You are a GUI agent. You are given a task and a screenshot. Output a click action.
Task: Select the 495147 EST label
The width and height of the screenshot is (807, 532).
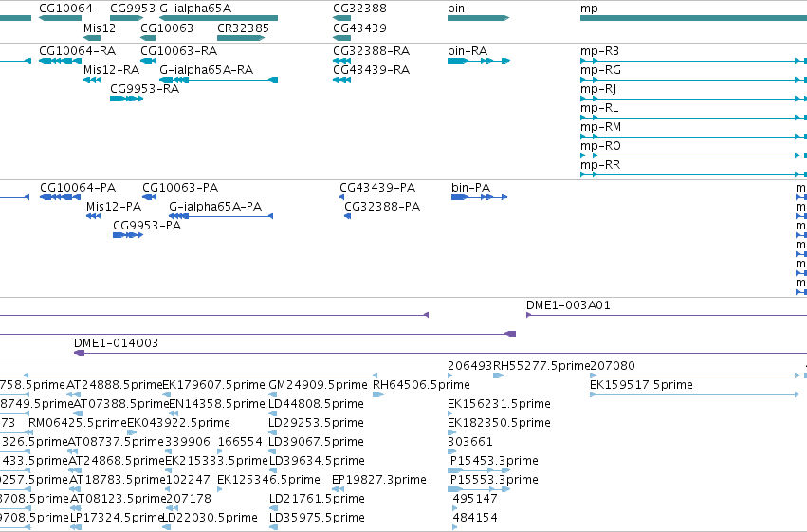pyautogui.click(x=475, y=499)
